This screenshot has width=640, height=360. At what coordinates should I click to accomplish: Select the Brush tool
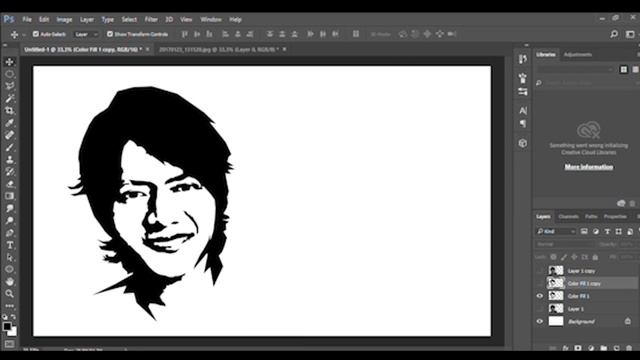(9, 147)
